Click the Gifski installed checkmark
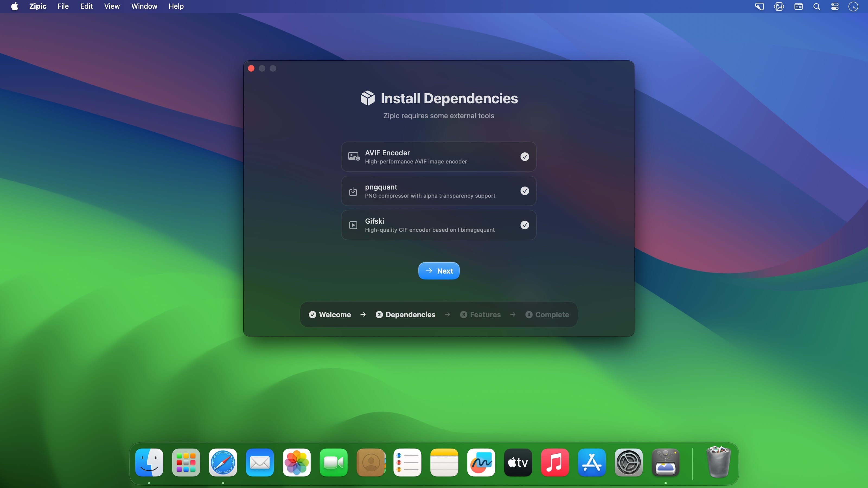 (524, 225)
